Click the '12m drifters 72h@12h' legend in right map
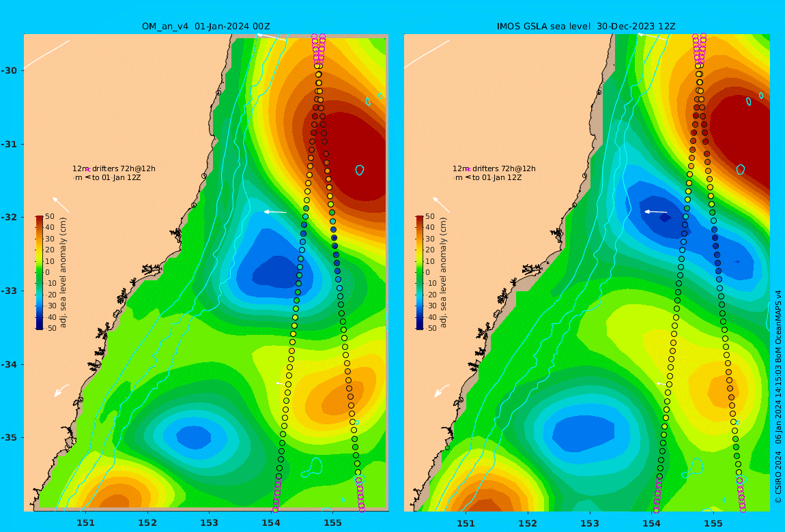The height and width of the screenshot is (532, 785). 494,169
